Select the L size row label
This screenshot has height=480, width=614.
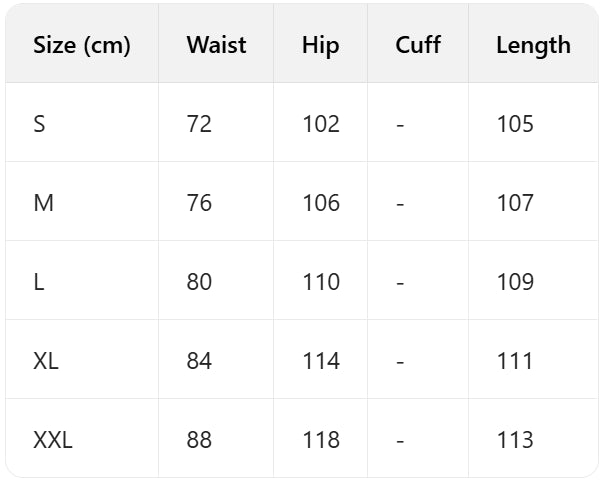[x=39, y=282]
